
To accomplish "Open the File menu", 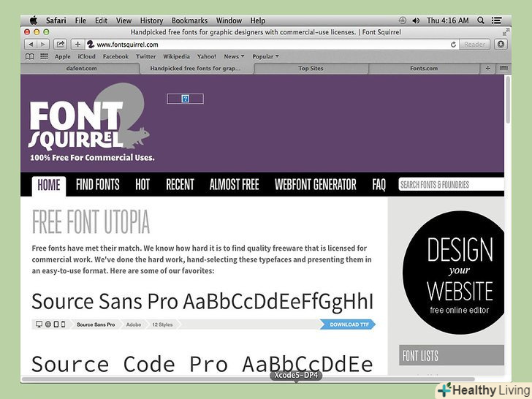I will coord(80,20).
